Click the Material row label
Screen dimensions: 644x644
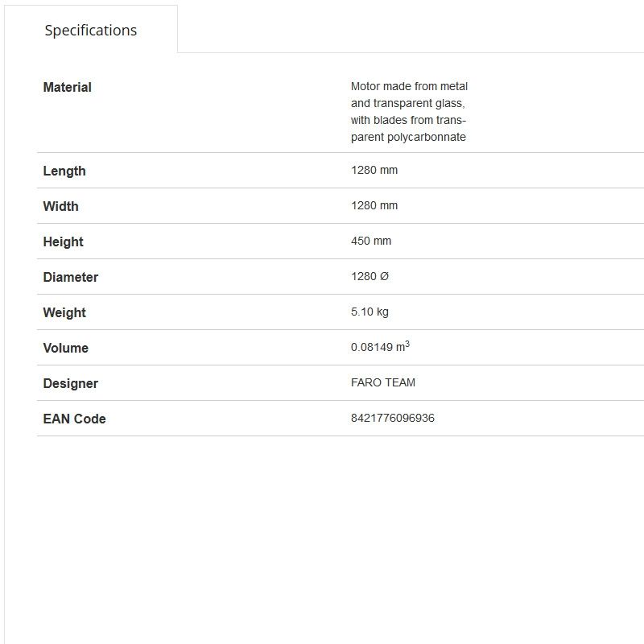67,87
